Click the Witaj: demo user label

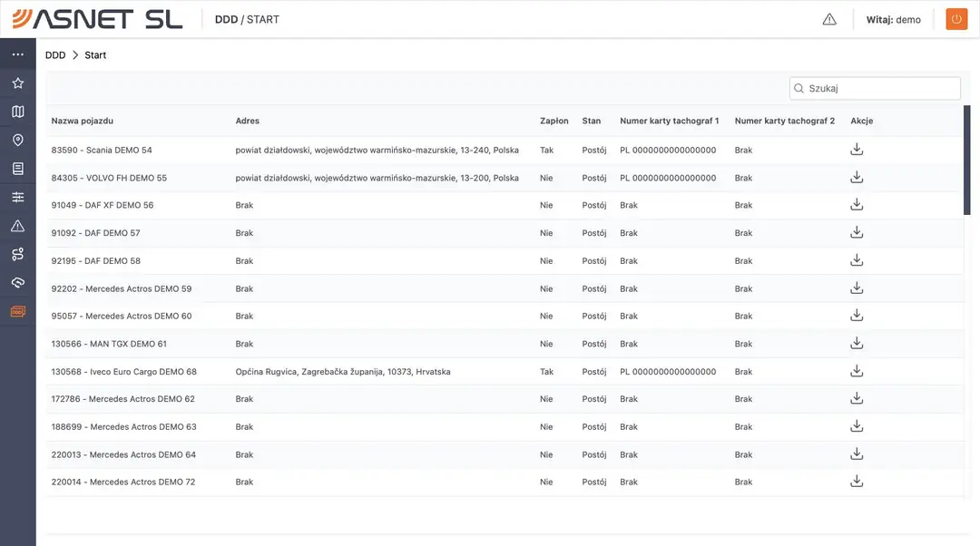(893, 19)
